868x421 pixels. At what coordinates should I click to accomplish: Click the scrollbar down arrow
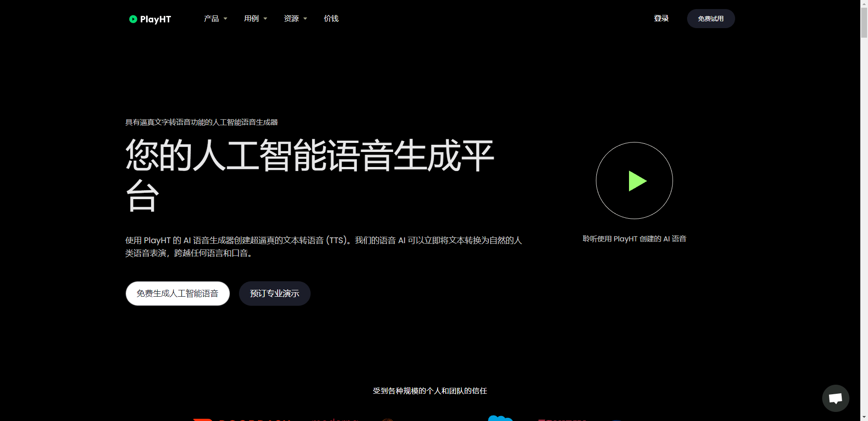pyautogui.click(x=864, y=417)
